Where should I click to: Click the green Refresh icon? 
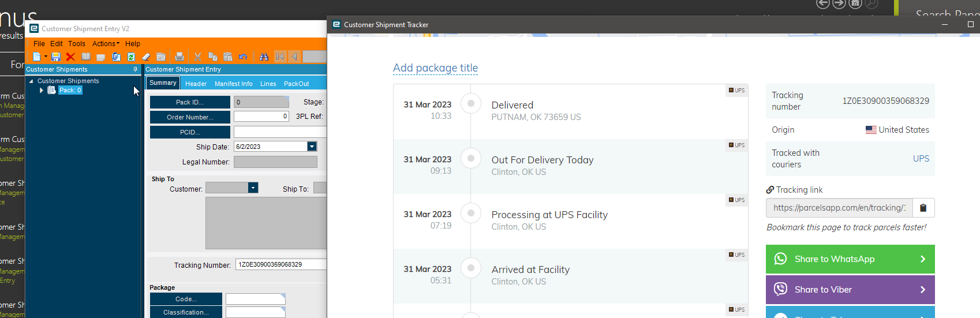(x=131, y=57)
